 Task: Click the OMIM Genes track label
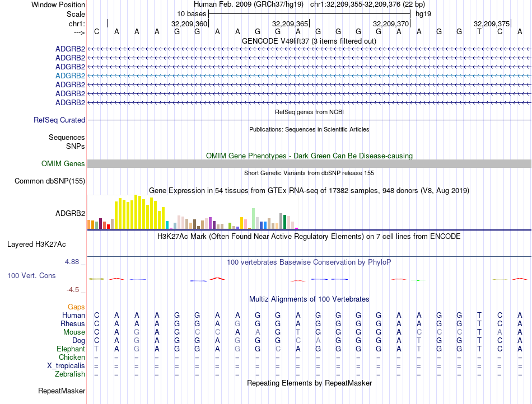(x=63, y=164)
